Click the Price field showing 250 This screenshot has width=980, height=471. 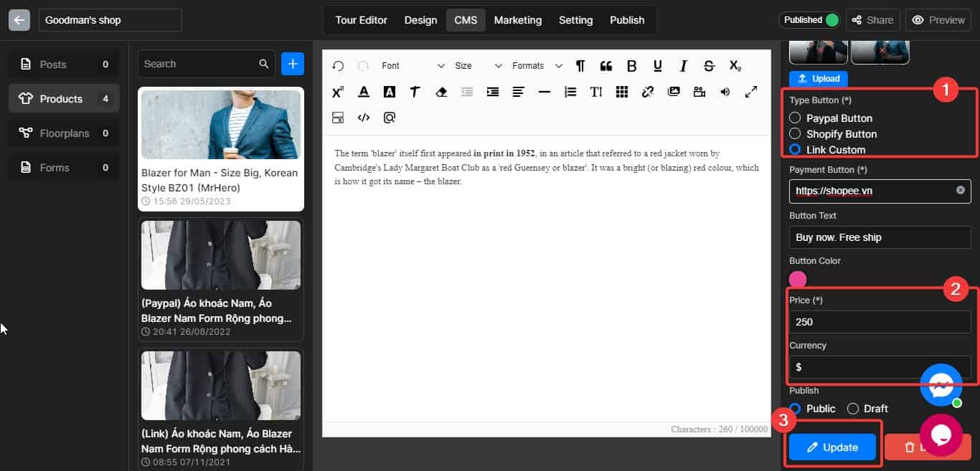tap(880, 322)
